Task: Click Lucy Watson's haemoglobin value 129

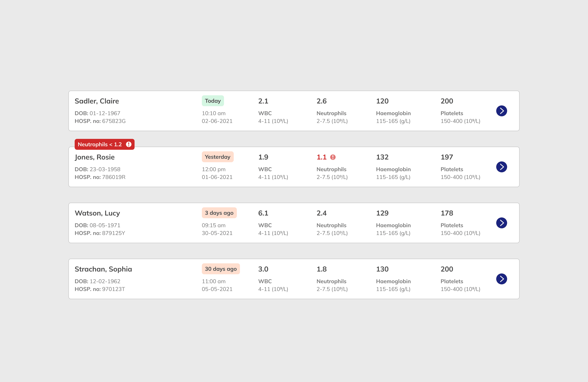Action: click(x=382, y=213)
